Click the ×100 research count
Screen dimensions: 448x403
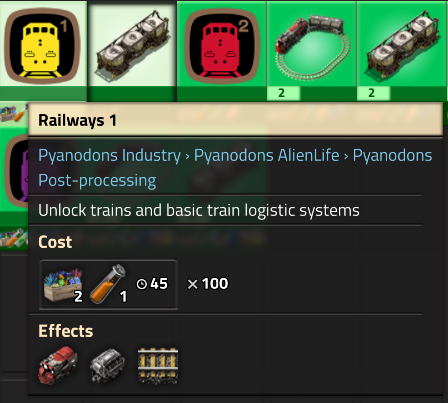[208, 284]
